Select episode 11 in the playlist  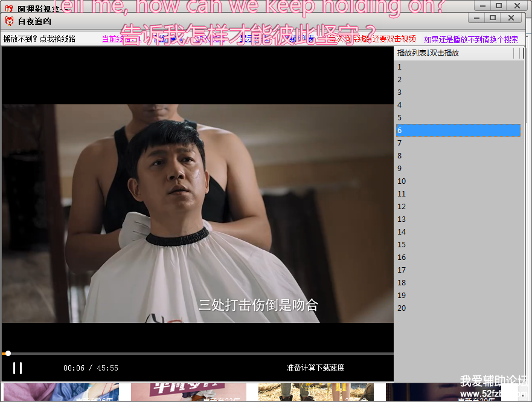[458, 194]
